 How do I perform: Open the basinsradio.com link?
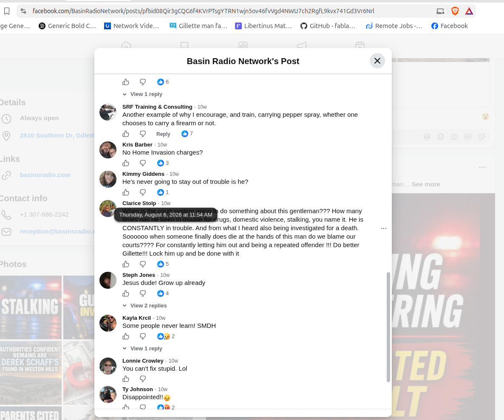click(x=45, y=175)
